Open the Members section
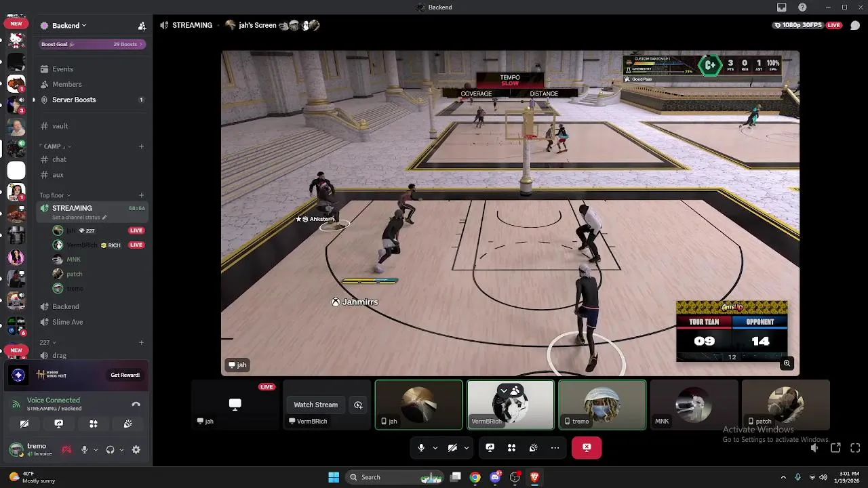 [92, 84]
